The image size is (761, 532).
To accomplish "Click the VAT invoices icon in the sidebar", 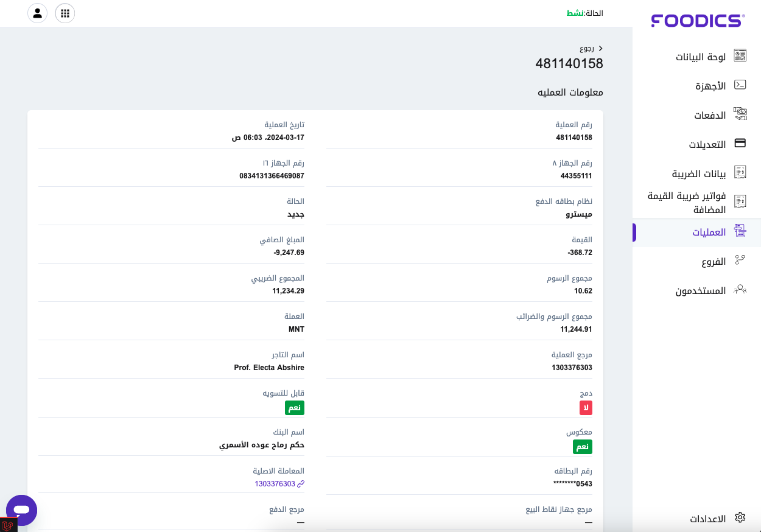I will coord(740,201).
